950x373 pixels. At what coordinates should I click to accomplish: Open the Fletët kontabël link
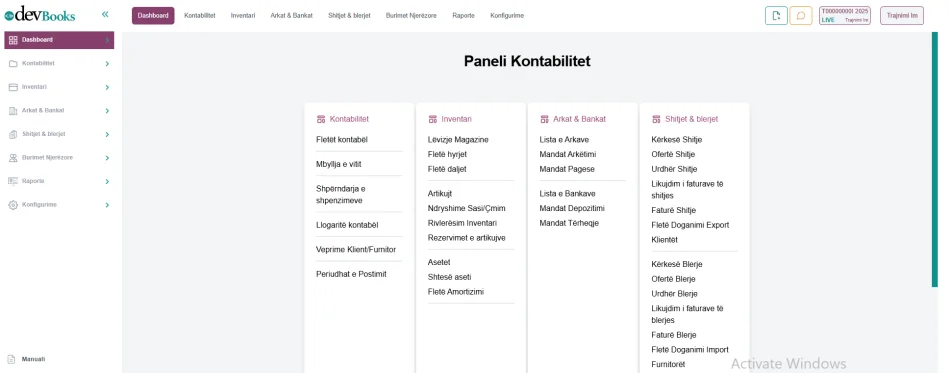342,140
